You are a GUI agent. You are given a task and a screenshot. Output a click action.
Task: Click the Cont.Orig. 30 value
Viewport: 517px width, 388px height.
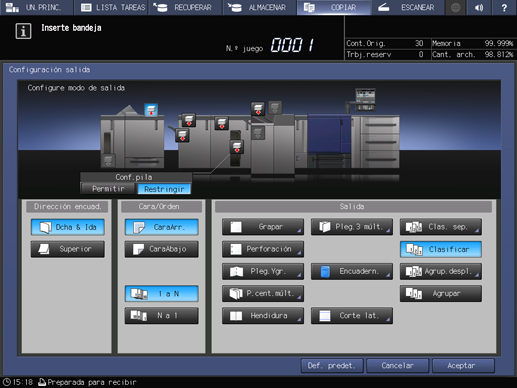click(419, 43)
